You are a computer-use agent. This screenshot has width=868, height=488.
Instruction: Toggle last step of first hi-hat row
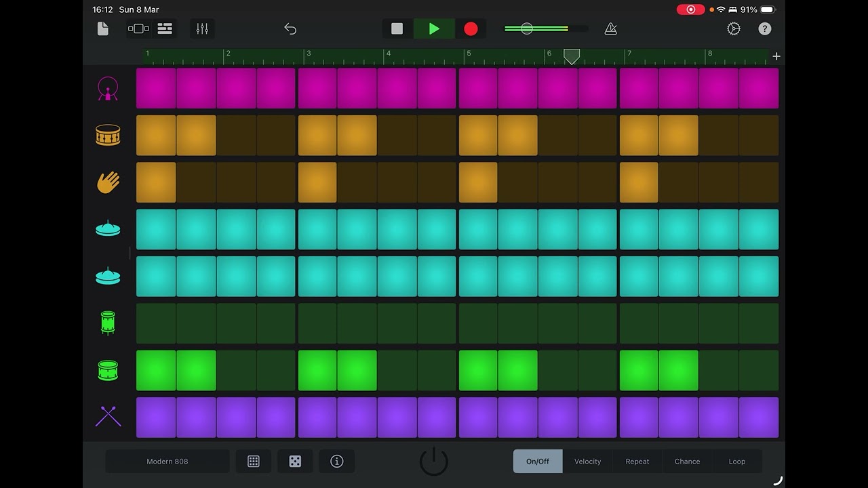click(759, 229)
